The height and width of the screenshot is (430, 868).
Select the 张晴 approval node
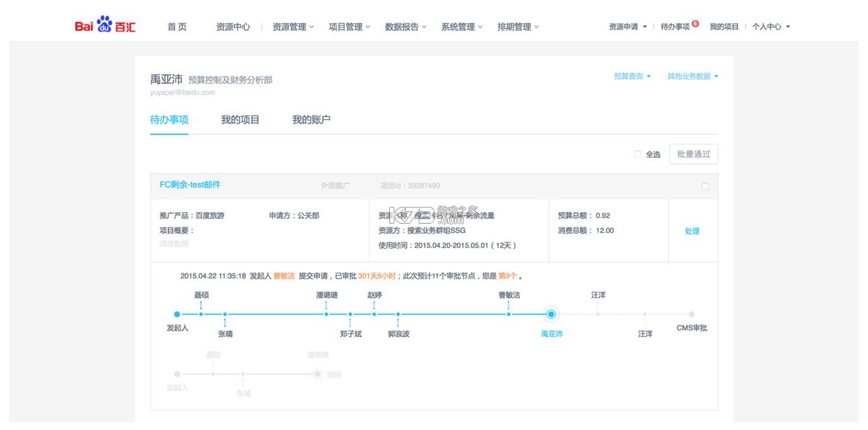click(x=225, y=315)
